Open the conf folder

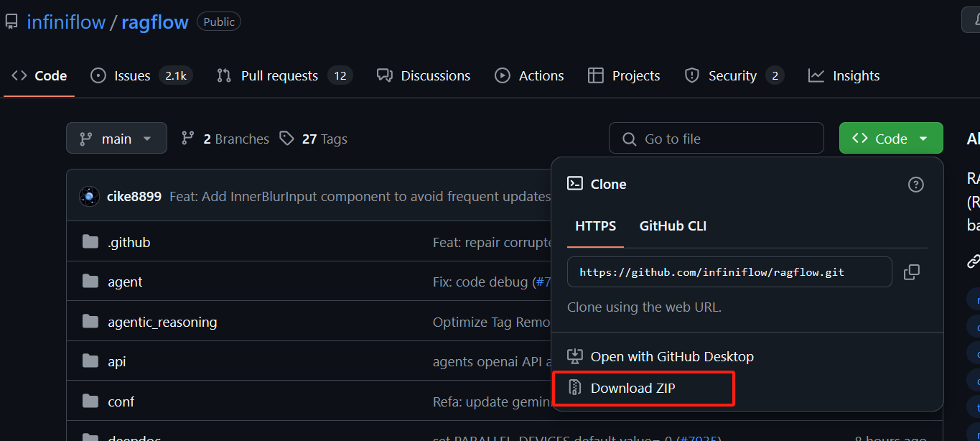pyautogui.click(x=121, y=401)
